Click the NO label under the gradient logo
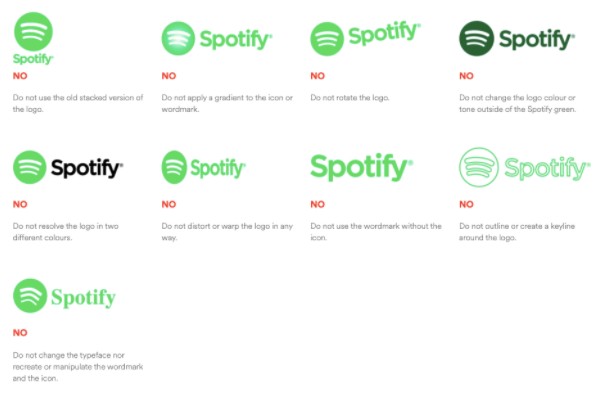This screenshot has height=395, width=606. [169, 76]
